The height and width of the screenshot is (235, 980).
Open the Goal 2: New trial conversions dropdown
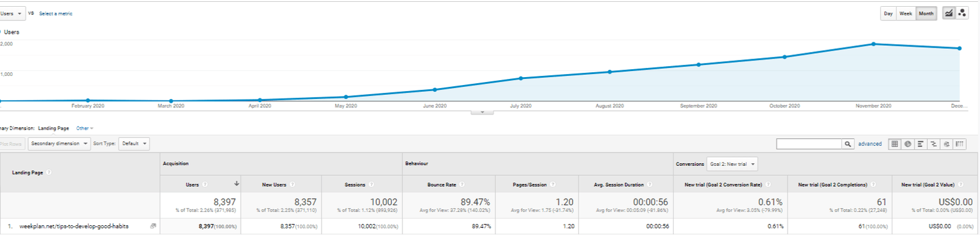733,164
